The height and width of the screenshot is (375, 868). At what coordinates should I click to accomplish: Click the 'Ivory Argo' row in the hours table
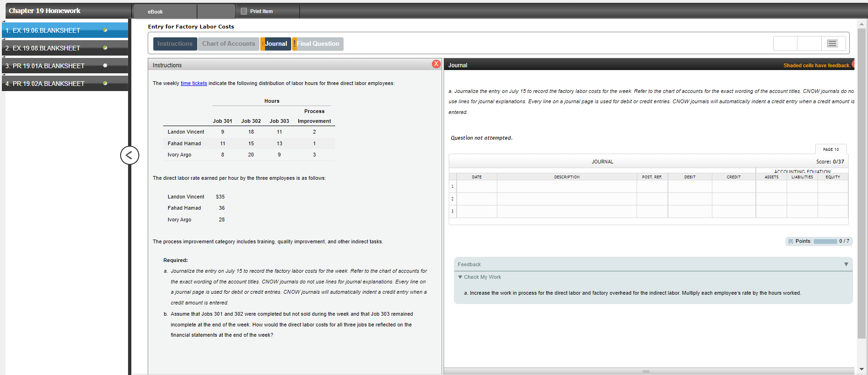coord(249,155)
